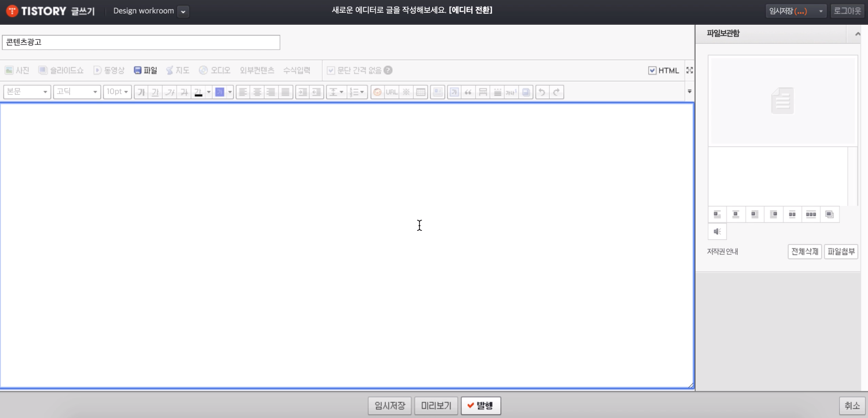This screenshot has height=418, width=868.
Task: Click the text highlight color swatch
Action: (220, 92)
